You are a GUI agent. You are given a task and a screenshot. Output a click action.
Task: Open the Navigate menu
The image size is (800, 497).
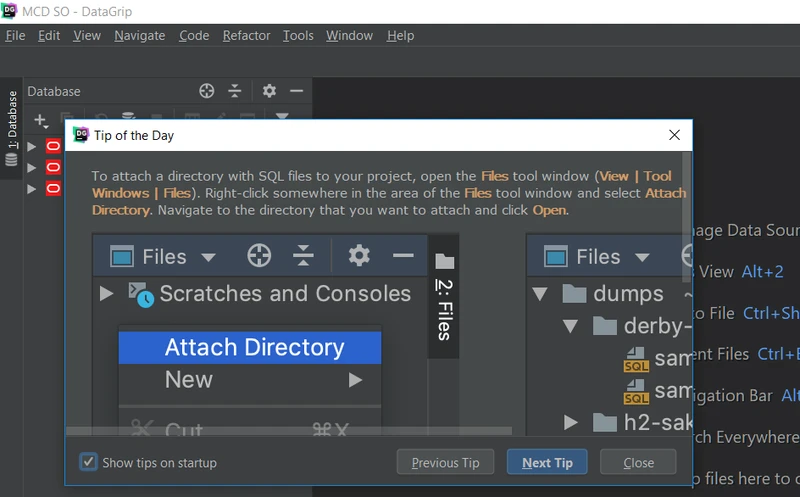tap(140, 36)
